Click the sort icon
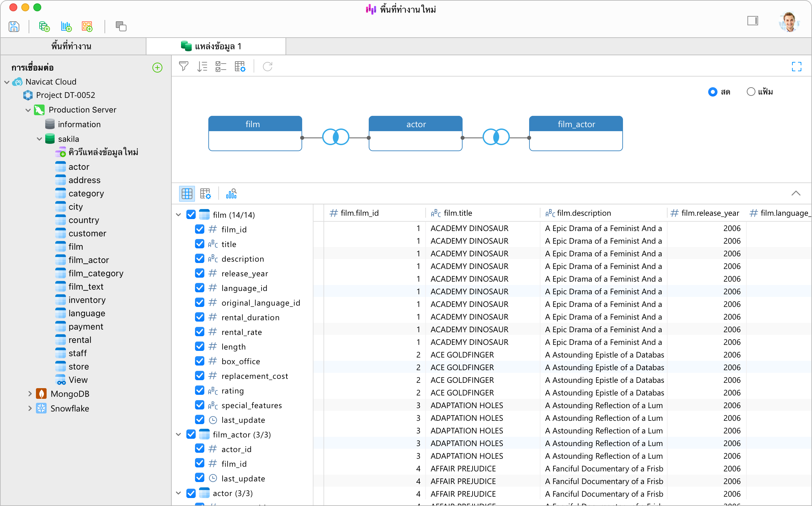The height and width of the screenshot is (506, 812). point(202,66)
